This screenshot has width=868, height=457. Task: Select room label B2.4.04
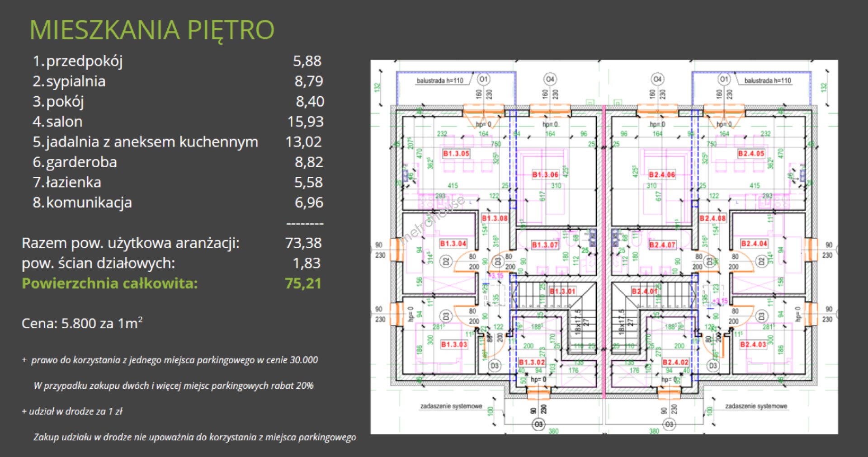[754, 244]
